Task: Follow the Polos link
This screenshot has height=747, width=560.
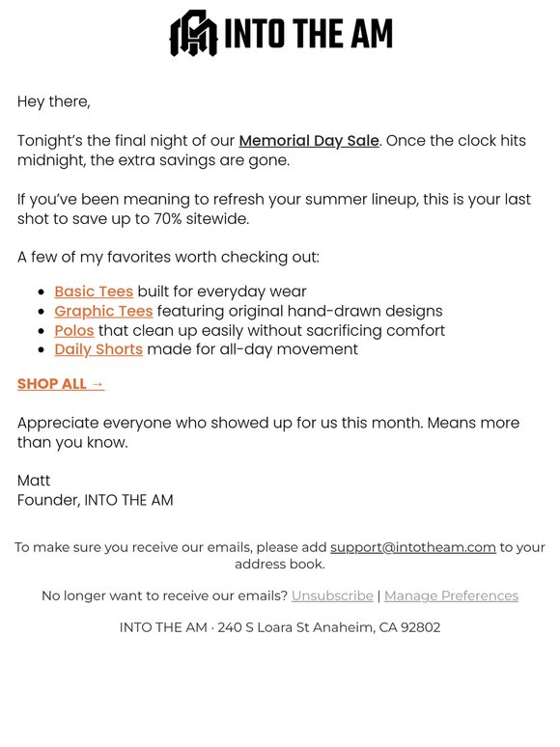Action: pyautogui.click(x=74, y=330)
